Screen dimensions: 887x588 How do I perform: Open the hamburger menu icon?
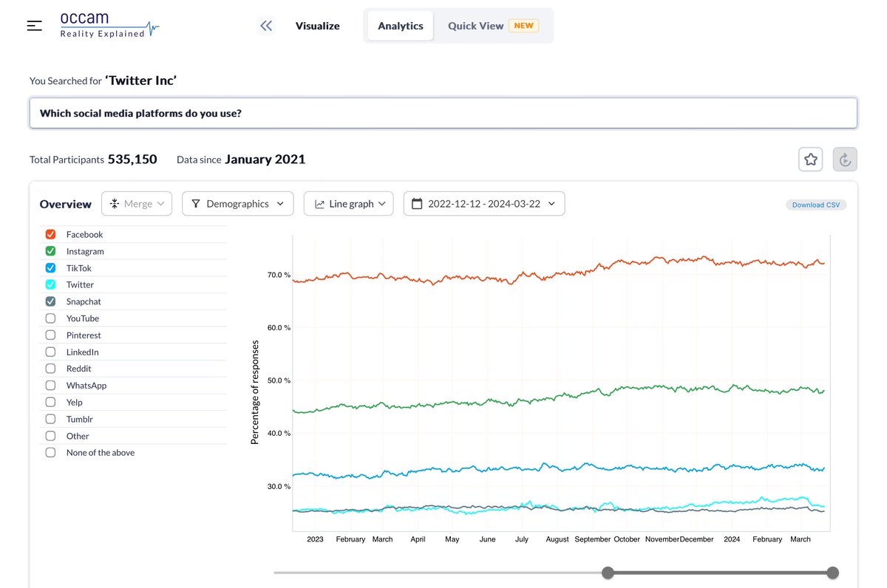35,26
